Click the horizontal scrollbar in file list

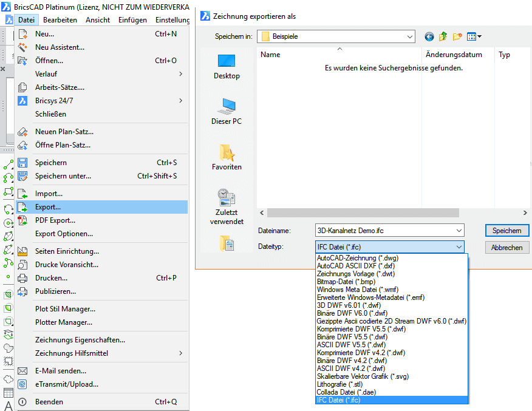[389, 213]
